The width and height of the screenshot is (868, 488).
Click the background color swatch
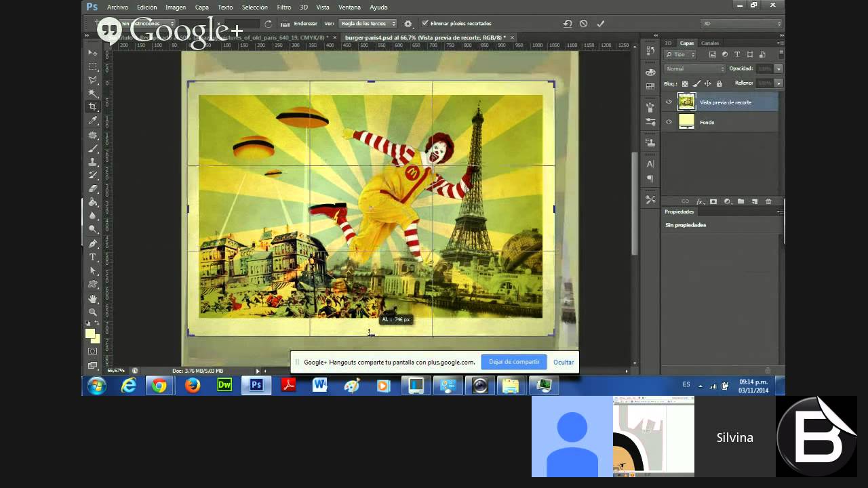pos(96,339)
